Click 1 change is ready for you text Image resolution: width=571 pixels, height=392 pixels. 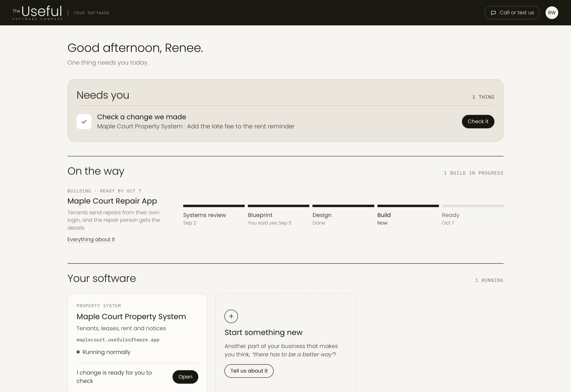(114, 377)
